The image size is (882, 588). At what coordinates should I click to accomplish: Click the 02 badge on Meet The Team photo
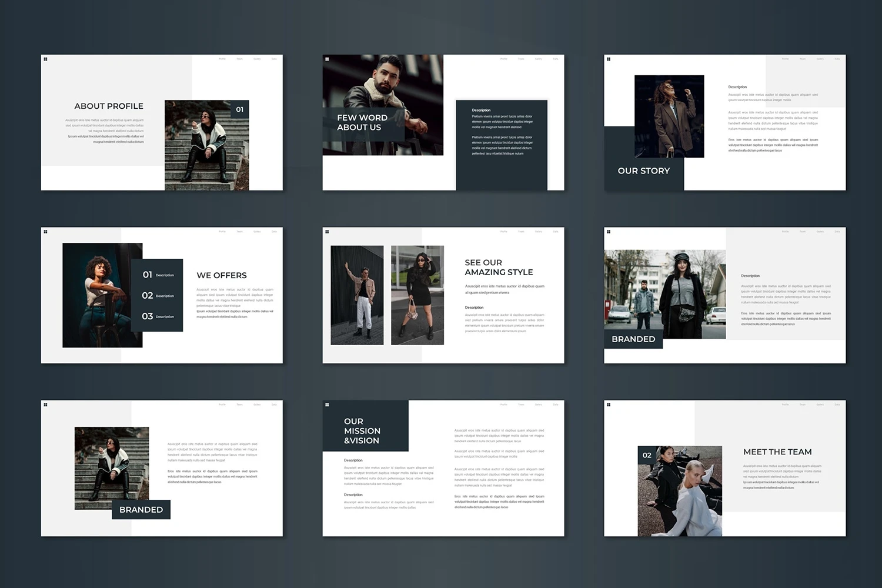point(647,455)
